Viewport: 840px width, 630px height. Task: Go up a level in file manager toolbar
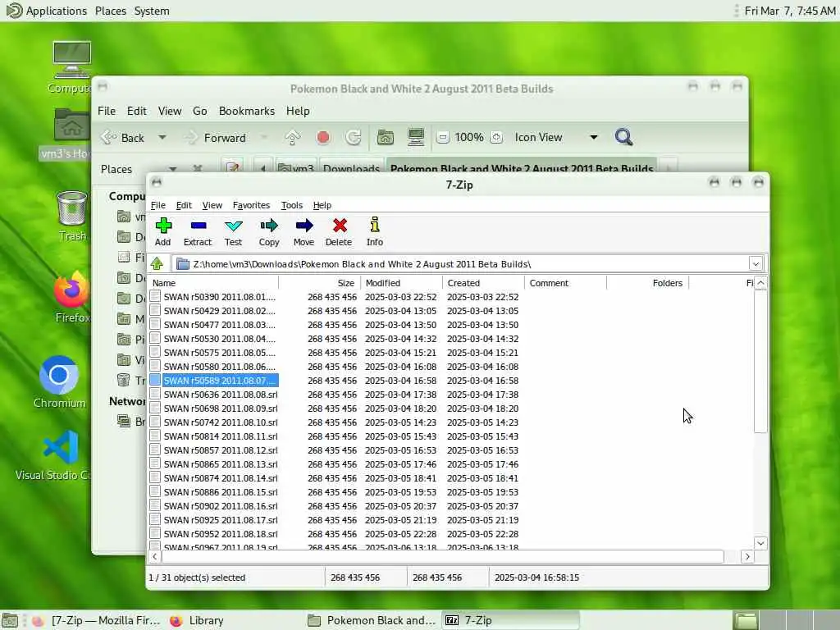pos(293,138)
